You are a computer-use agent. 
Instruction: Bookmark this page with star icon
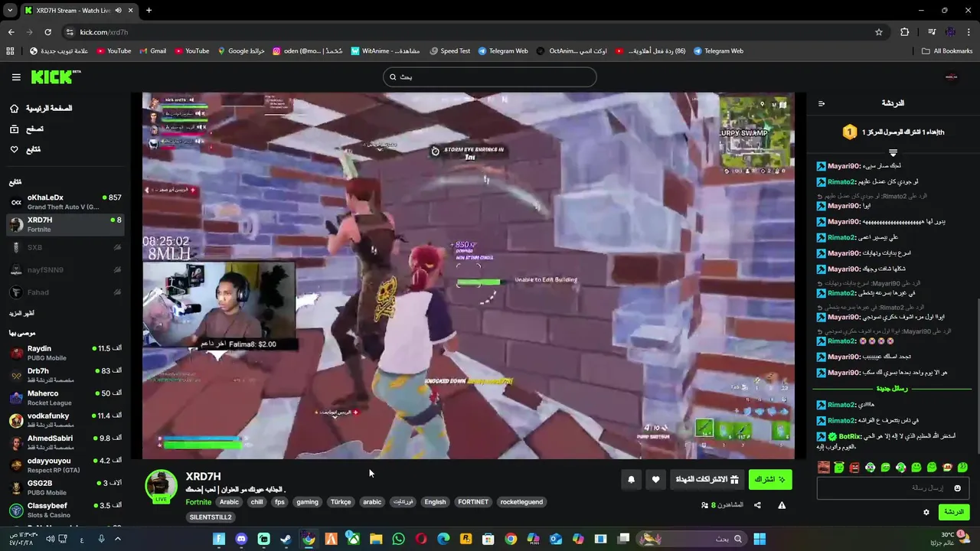879,32
